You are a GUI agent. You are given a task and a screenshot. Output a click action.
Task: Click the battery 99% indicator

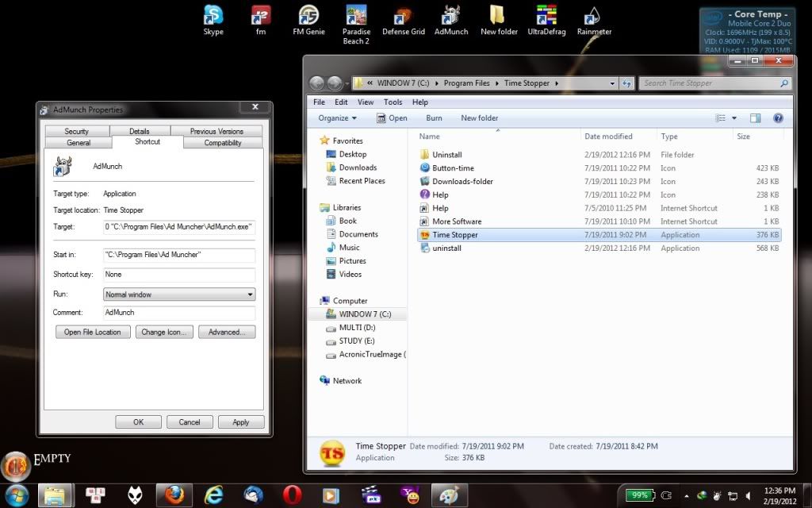tap(640, 495)
